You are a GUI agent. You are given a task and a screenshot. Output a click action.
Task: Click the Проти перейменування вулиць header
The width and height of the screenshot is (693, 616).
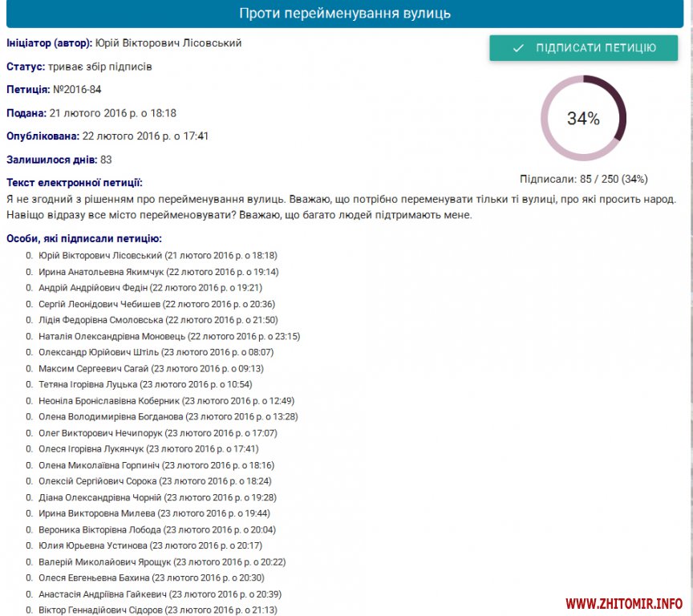345,14
